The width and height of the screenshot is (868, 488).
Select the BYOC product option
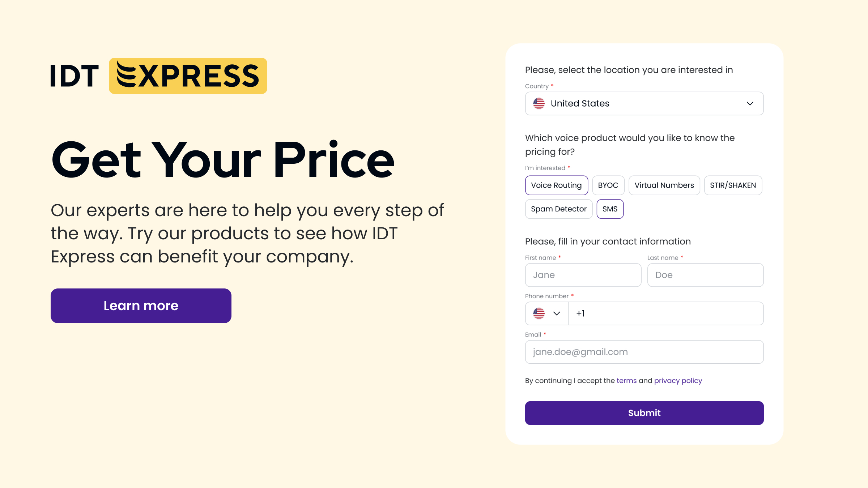pyautogui.click(x=608, y=185)
